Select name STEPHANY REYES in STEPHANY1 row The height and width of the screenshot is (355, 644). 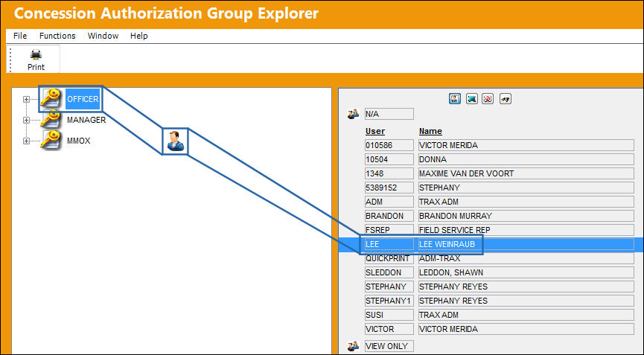[x=526, y=301]
